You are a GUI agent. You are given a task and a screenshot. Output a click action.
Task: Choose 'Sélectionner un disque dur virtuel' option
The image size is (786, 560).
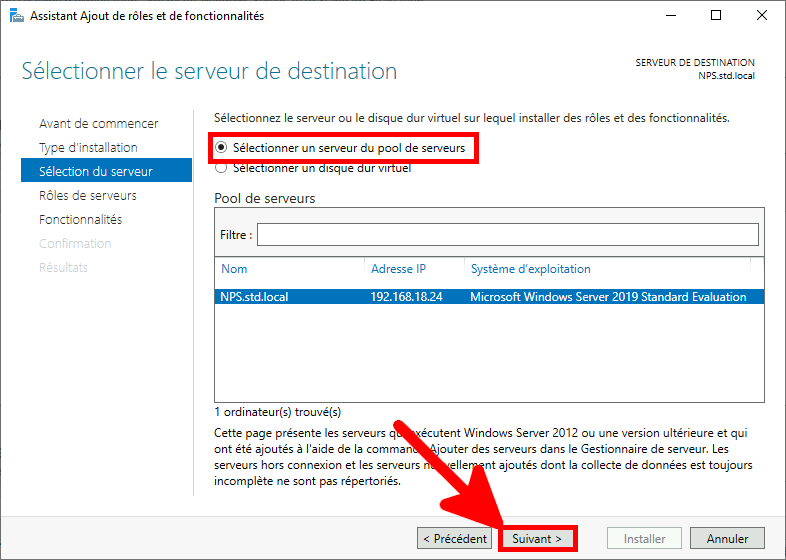[221, 168]
